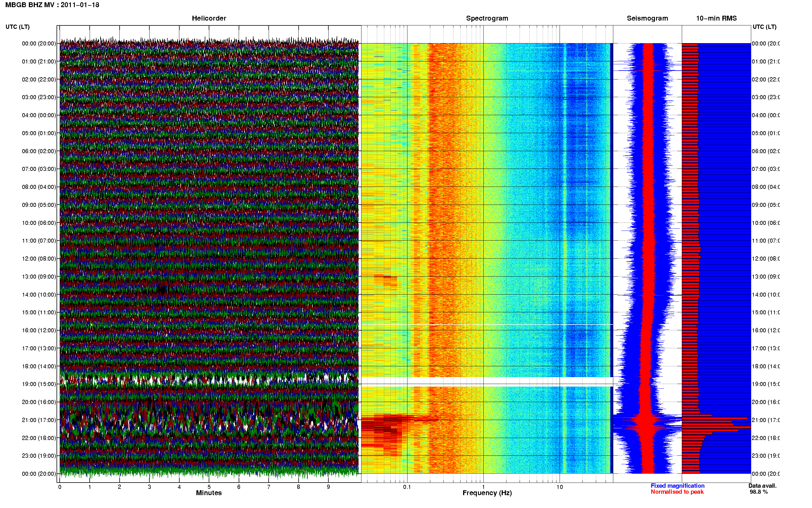
Task: Click the '08:00 (04:00)' helicorder time label
Action: [x=39, y=187]
